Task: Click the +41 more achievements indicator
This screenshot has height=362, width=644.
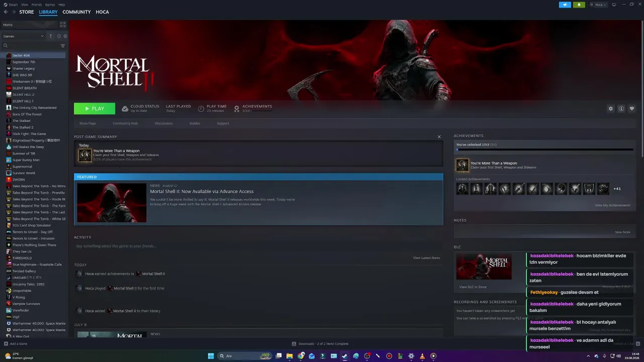Action: [x=617, y=189]
